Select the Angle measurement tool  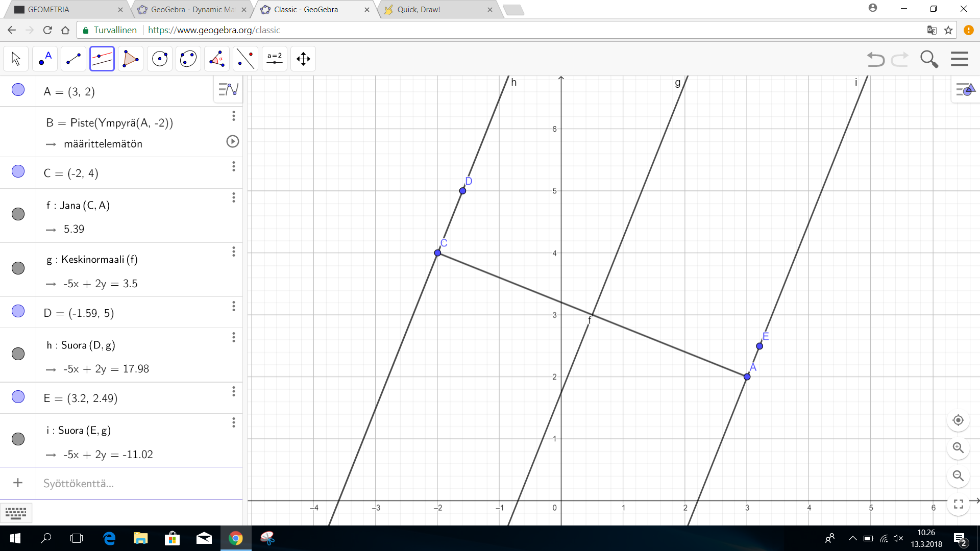click(217, 59)
